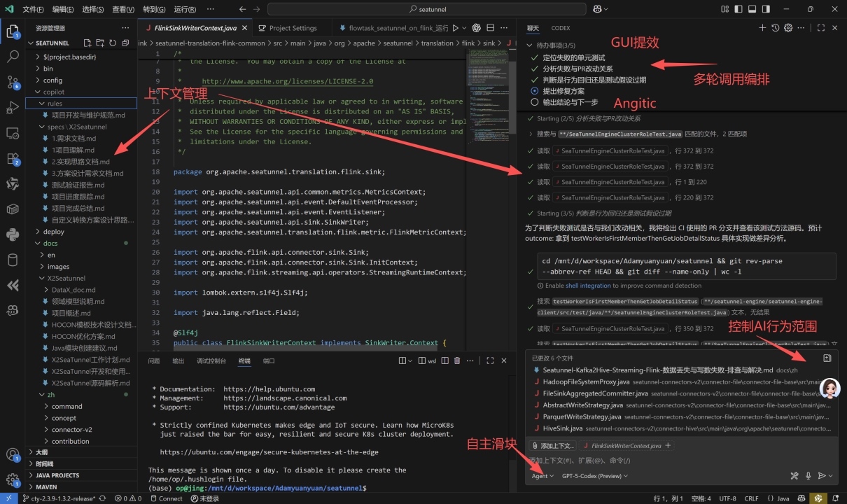Open the GPT-5-Codex (Preview) model dropdown

(595, 475)
